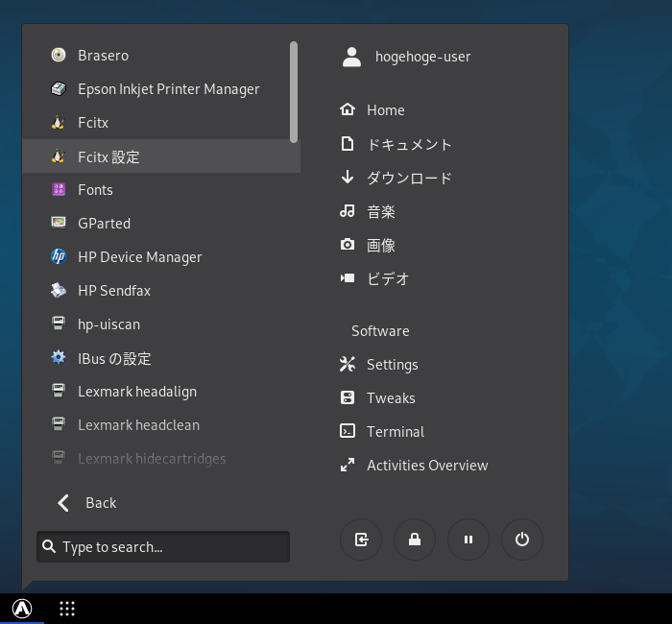
Task: Click the purple Fonts icon
Action: pyautogui.click(x=59, y=189)
